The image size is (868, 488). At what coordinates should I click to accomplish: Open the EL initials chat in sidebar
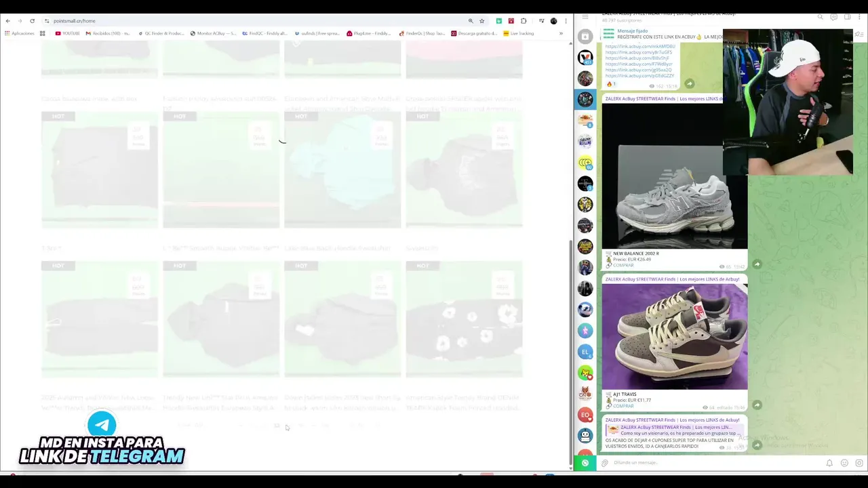(585, 352)
